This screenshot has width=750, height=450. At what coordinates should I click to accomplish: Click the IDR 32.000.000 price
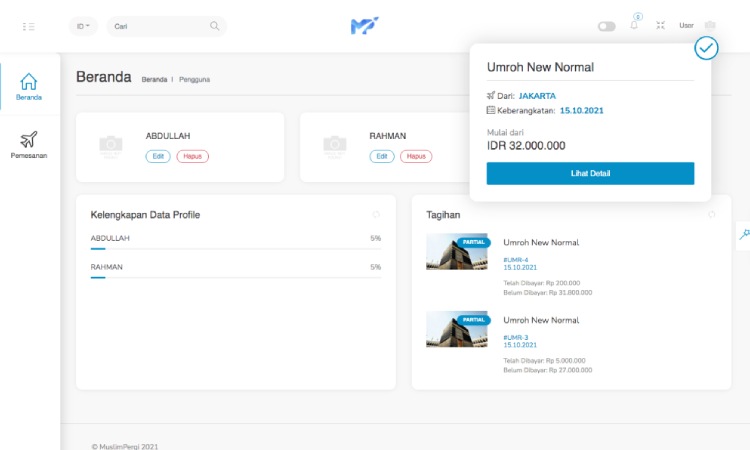pyautogui.click(x=526, y=145)
